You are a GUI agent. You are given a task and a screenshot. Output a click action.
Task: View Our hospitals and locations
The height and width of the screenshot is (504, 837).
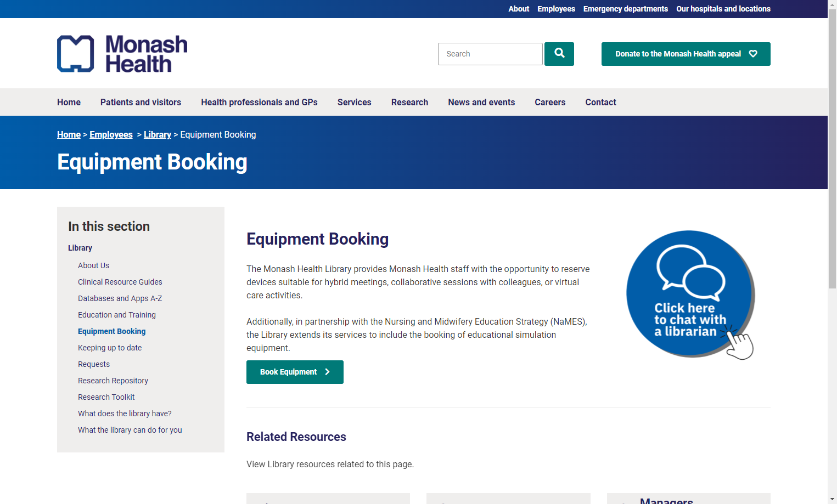[723, 9]
